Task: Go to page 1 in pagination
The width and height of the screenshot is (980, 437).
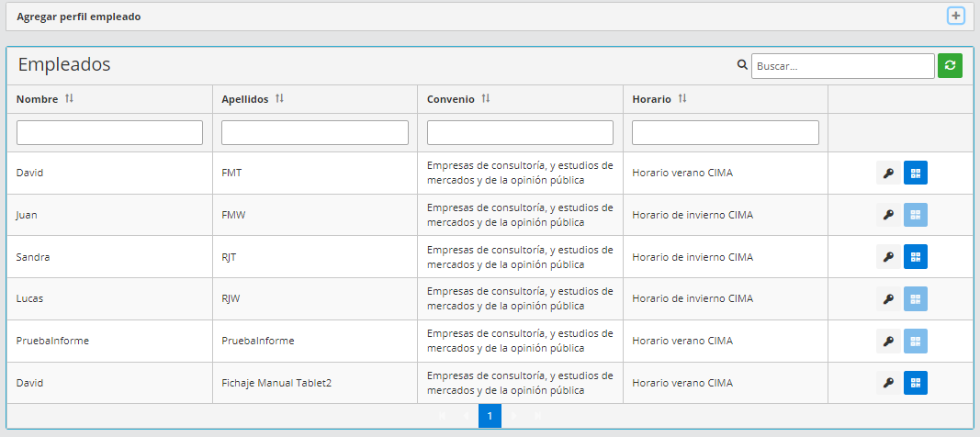Action: (x=490, y=416)
